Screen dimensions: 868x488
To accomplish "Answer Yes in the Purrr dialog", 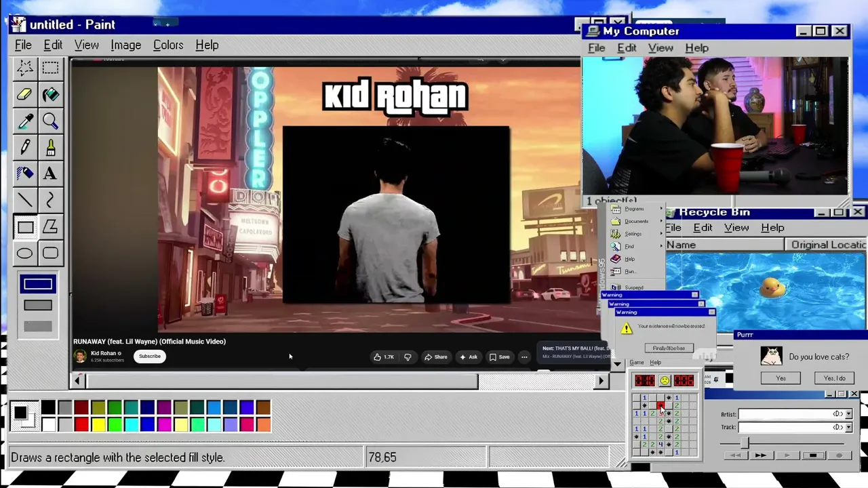I will pyautogui.click(x=781, y=378).
